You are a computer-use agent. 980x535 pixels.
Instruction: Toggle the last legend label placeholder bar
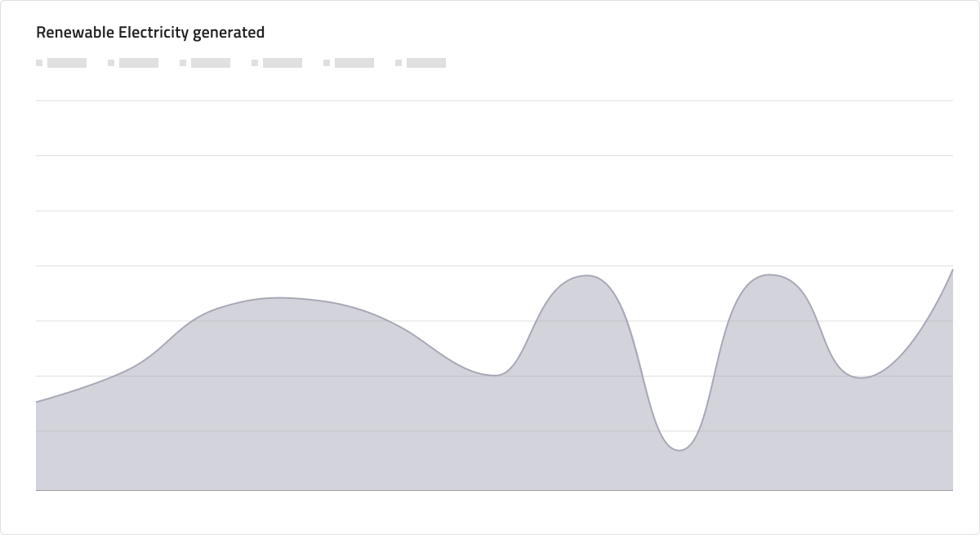pyautogui.click(x=426, y=63)
